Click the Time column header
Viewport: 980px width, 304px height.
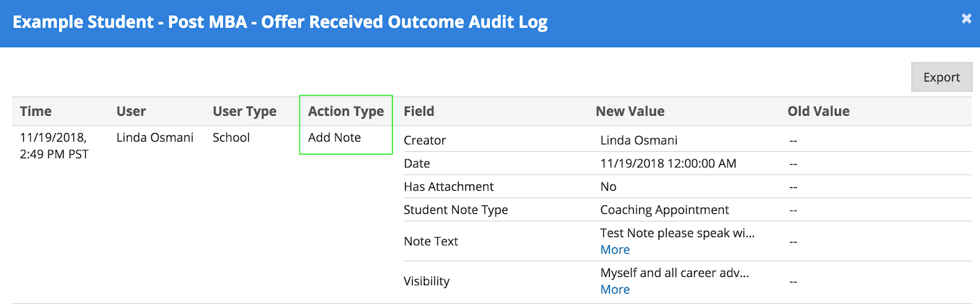(x=36, y=111)
